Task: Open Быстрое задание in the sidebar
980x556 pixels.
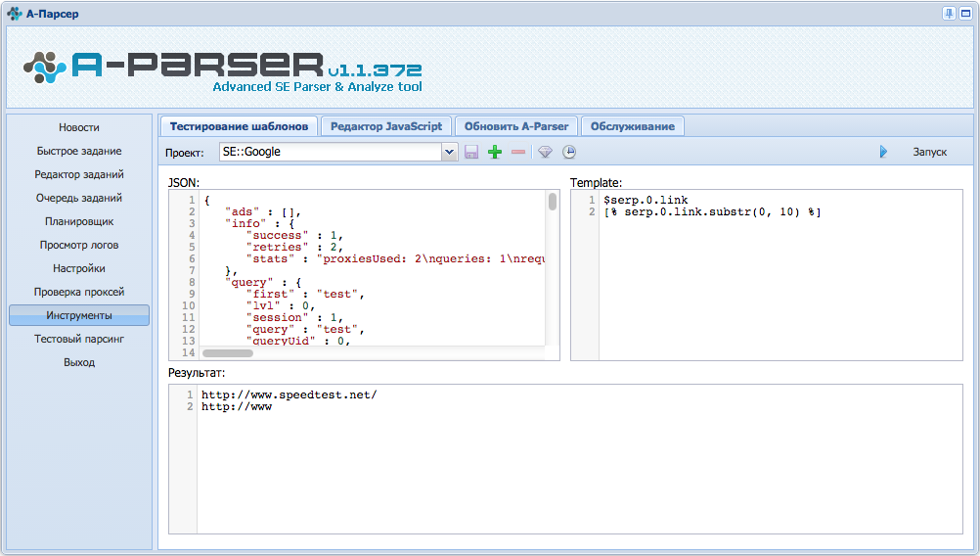Action: click(79, 151)
